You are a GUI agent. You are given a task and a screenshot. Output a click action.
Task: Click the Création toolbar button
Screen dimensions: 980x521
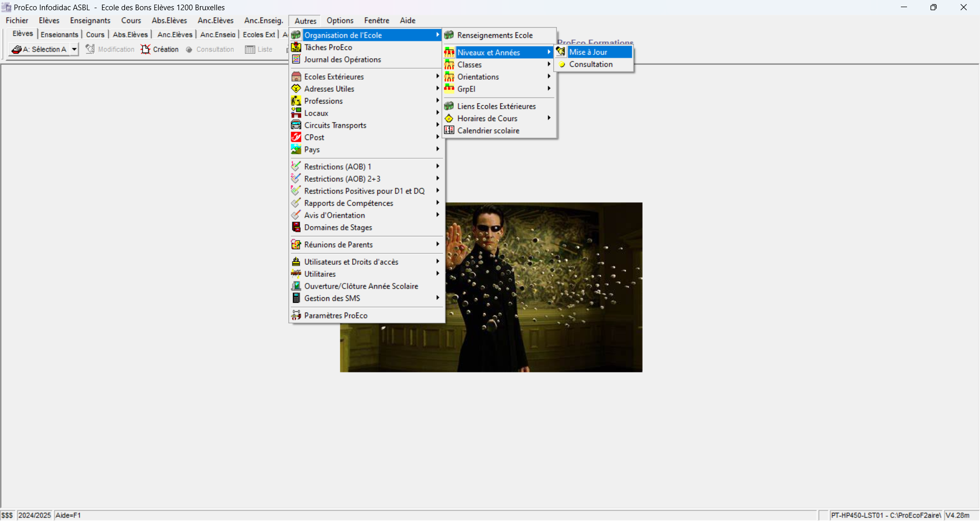coord(160,50)
